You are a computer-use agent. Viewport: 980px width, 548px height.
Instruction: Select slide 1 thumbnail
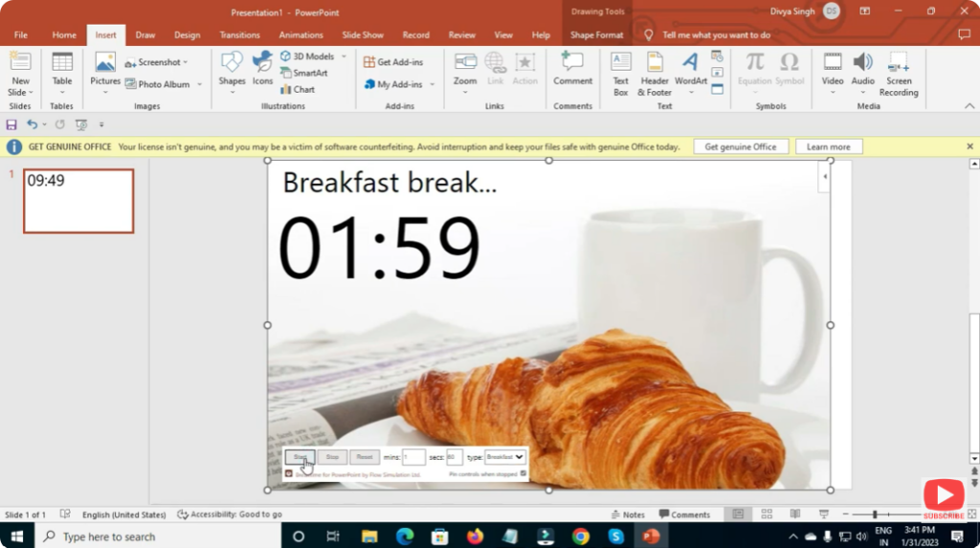[x=78, y=201]
